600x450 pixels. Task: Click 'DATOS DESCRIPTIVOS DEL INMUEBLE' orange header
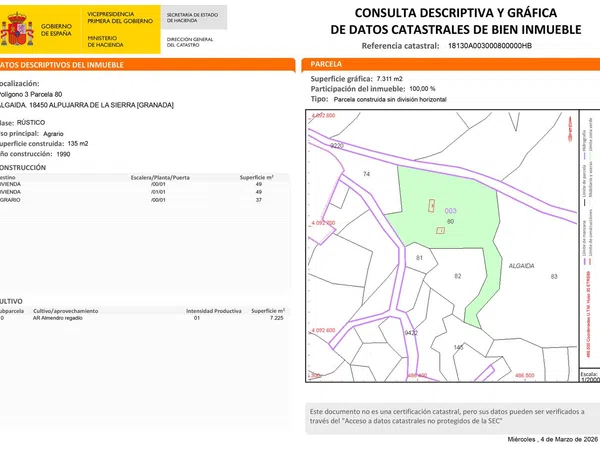147,65
